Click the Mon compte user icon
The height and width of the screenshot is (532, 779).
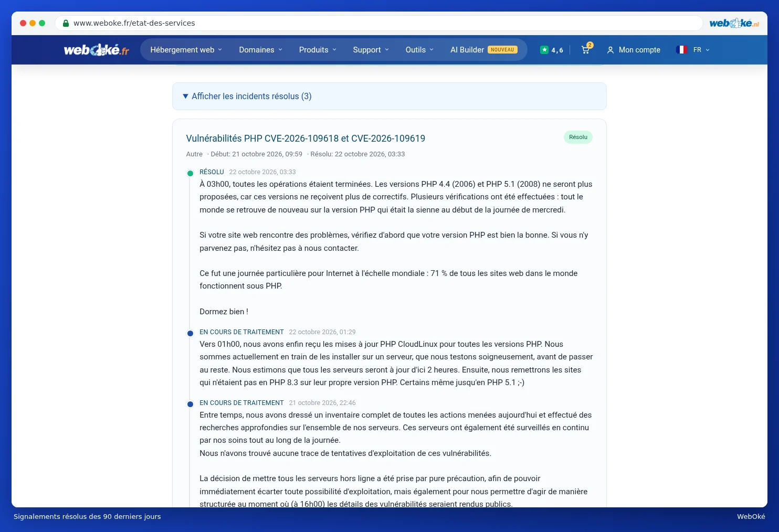(610, 50)
